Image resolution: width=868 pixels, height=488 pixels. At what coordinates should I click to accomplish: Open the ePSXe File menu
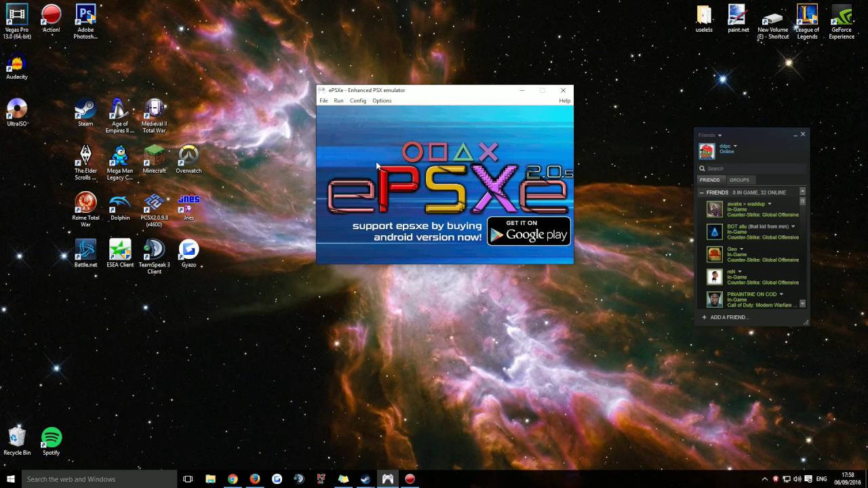323,100
